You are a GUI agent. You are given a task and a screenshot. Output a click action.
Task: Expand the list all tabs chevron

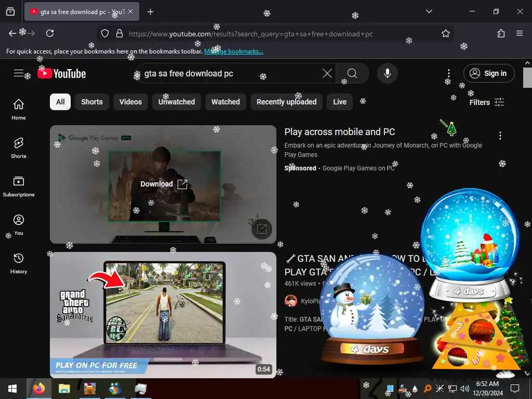click(x=429, y=11)
